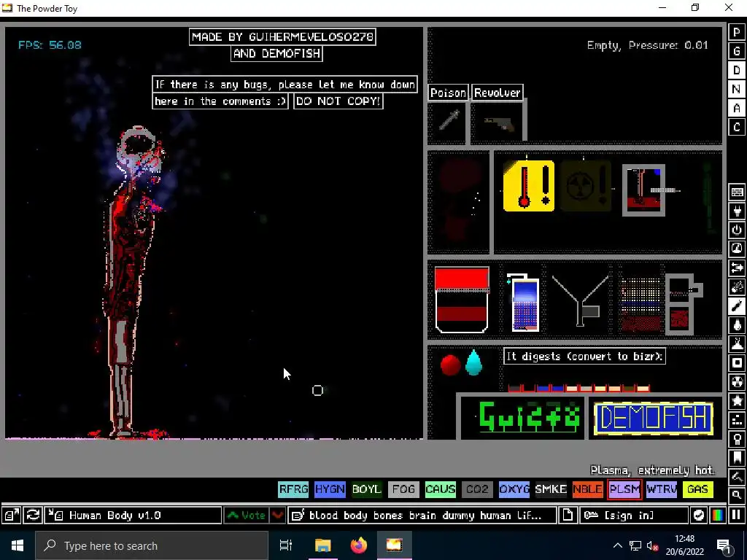Screen dimensions: 747x560
Task: Select the CO2 element
Action: point(477,489)
